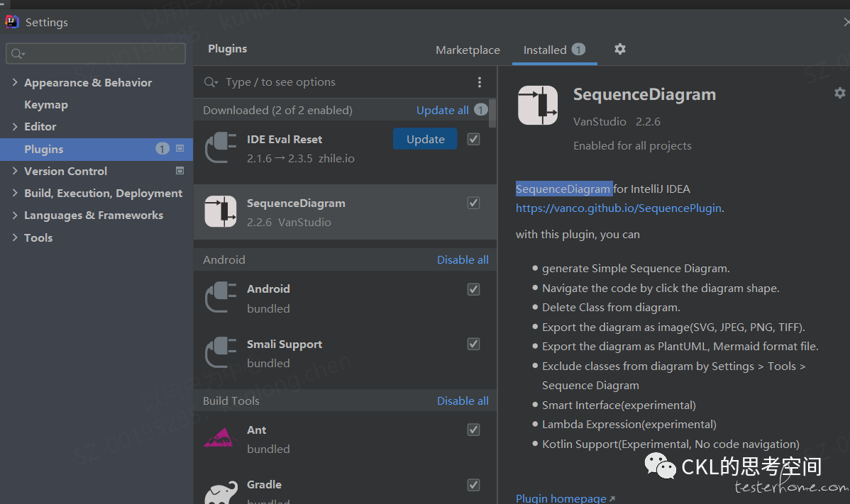Expand Build, Execution, Deployment section

[15, 193]
